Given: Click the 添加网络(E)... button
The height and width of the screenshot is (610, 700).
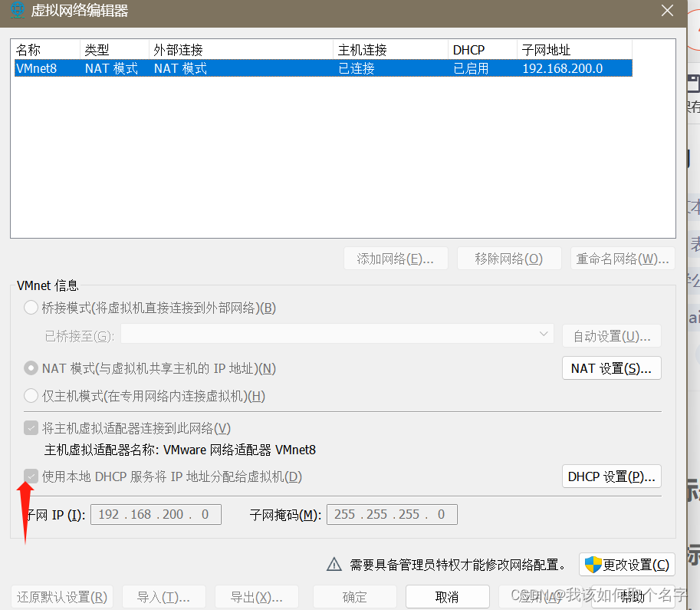Looking at the screenshot, I should click(x=396, y=259).
